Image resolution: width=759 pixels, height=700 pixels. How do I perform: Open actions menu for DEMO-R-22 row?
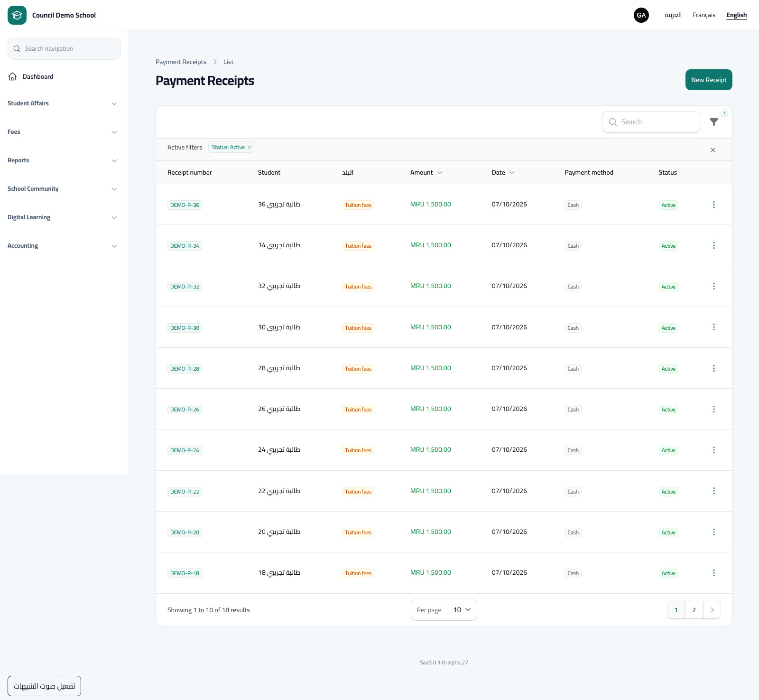(714, 491)
